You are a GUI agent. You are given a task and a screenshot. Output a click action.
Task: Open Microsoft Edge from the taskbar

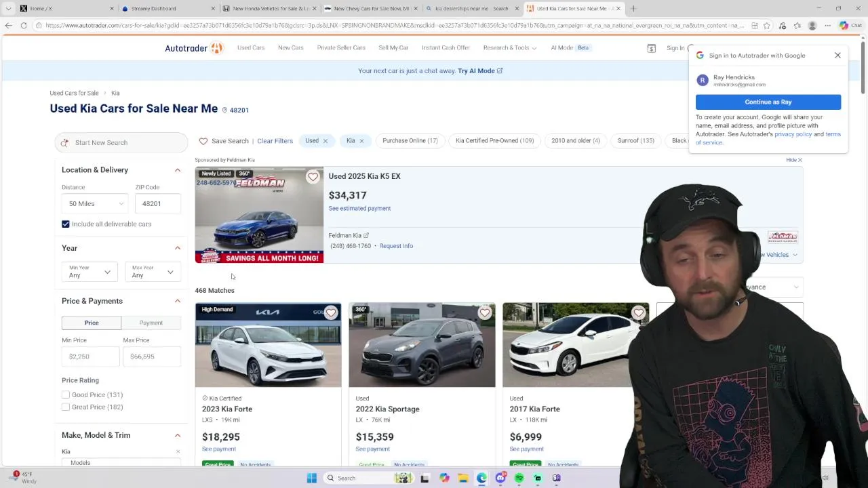coord(481,478)
